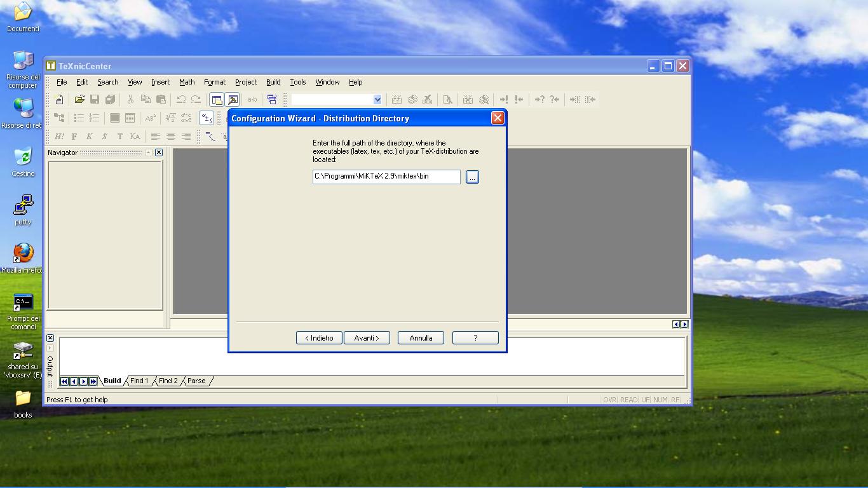Click the center text alignment icon
868x488 pixels.
pos(171,136)
